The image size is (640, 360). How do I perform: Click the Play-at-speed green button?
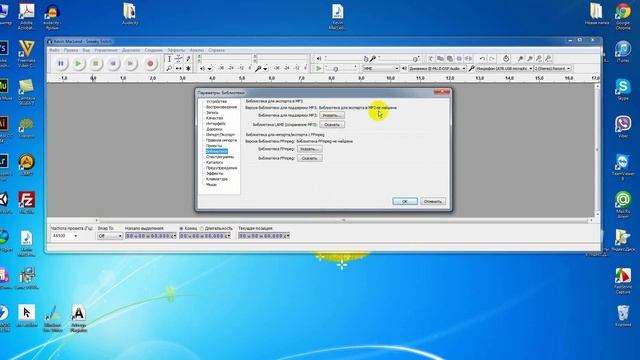(x=318, y=69)
